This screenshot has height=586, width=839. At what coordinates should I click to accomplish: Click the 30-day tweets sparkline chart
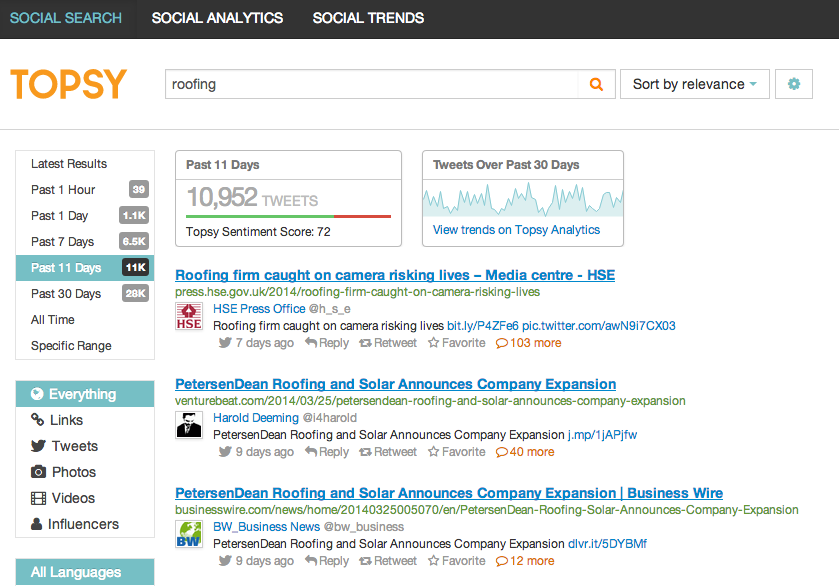523,199
